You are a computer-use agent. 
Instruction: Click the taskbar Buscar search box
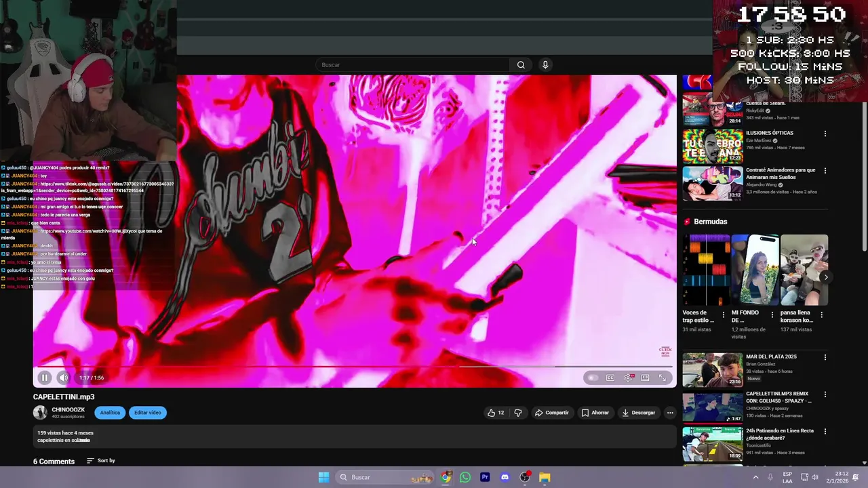pos(386,477)
